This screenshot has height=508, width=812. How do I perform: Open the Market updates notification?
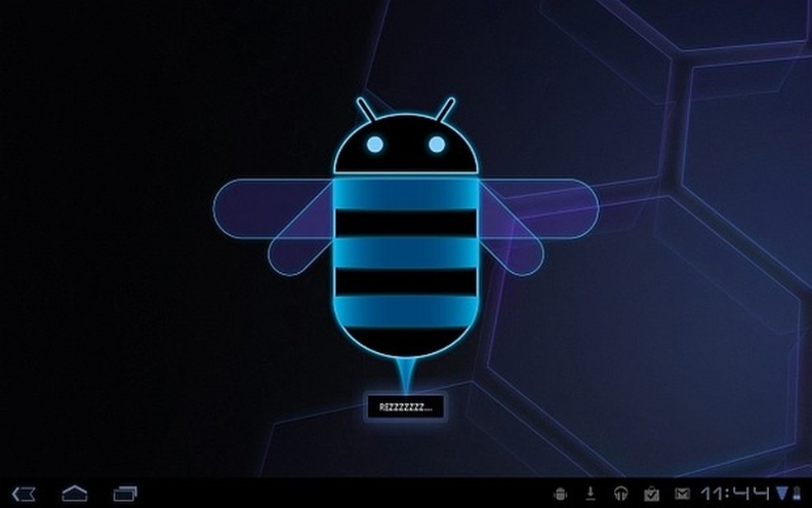pyautogui.click(x=651, y=494)
